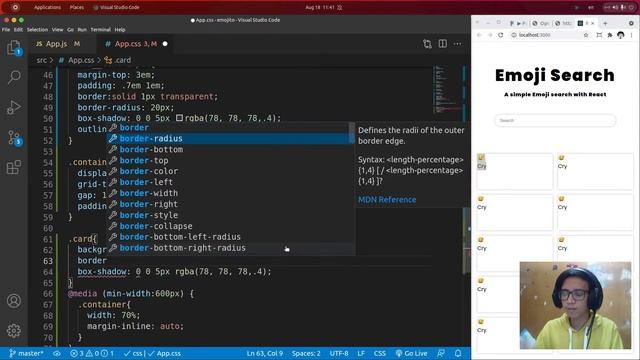Click the feedback icon in status bar
Image resolution: width=640 pixels, height=360 pixels.
click(x=441, y=353)
